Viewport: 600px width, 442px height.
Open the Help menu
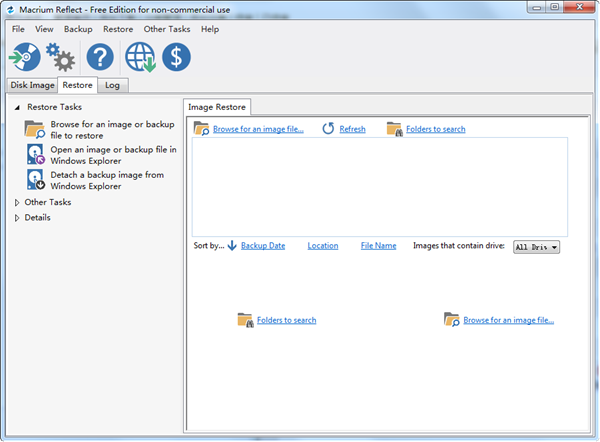(x=210, y=29)
